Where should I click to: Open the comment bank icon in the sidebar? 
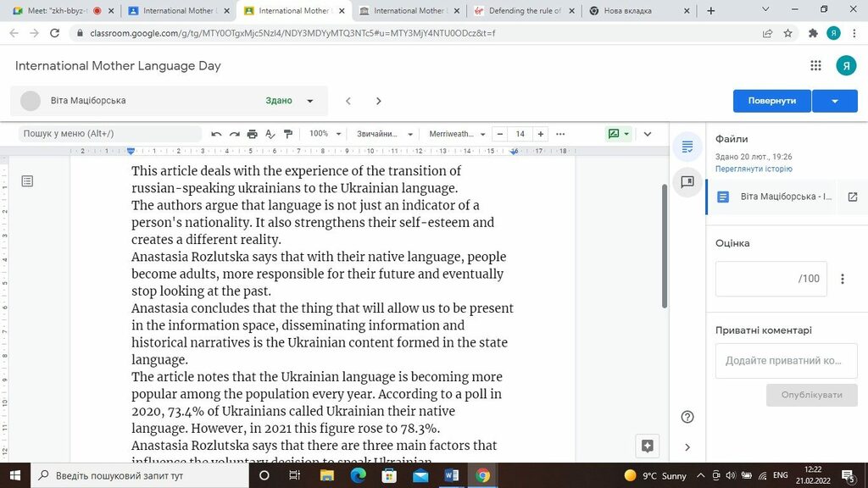pos(687,181)
